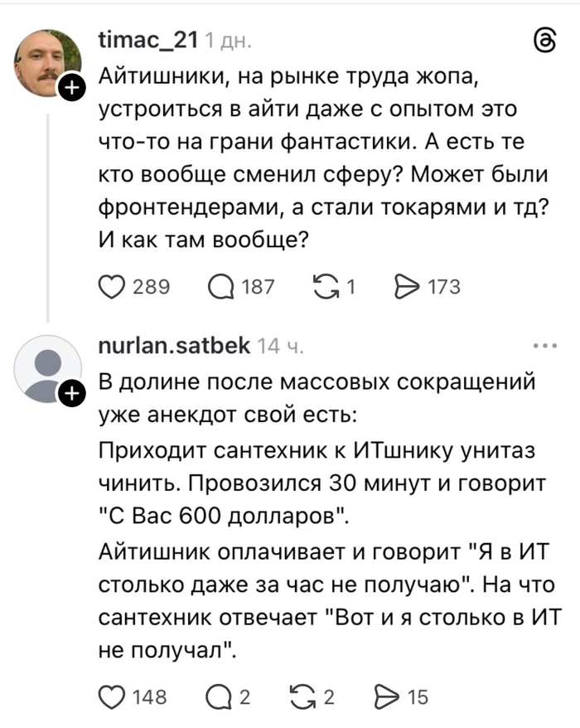The image size is (580, 728).
Task: Click the 14 ч. timestamp
Action: [x=280, y=347]
